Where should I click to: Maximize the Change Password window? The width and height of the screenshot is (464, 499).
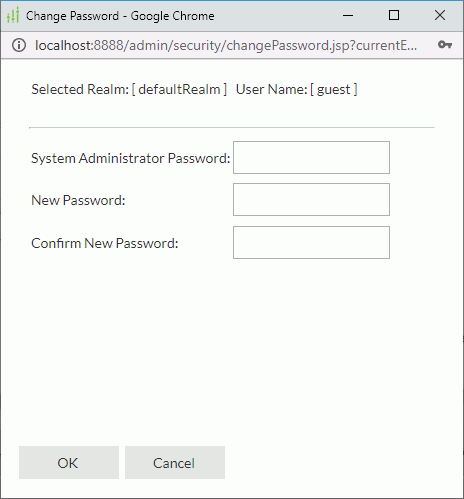(394, 15)
